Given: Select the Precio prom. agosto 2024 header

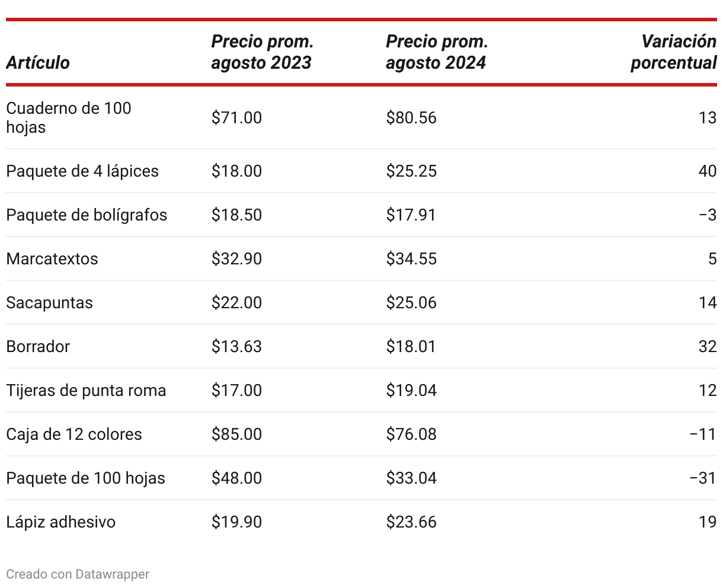Looking at the screenshot, I should click(437, 52).
